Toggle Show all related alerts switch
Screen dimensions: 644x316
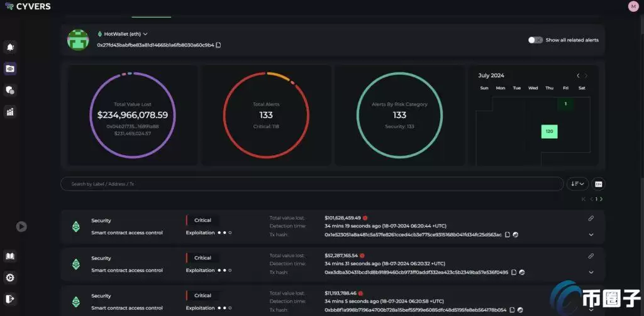[x=535, y=40]
